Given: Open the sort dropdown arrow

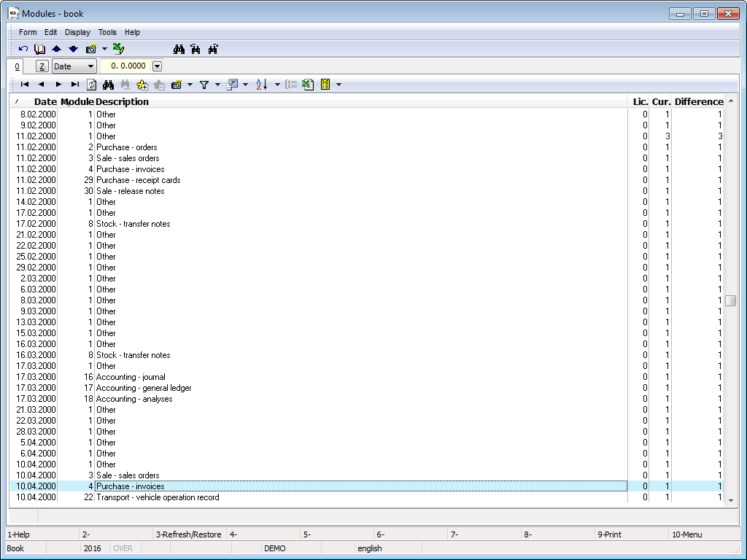Looking at the screenshot, I should pos(277,85).
